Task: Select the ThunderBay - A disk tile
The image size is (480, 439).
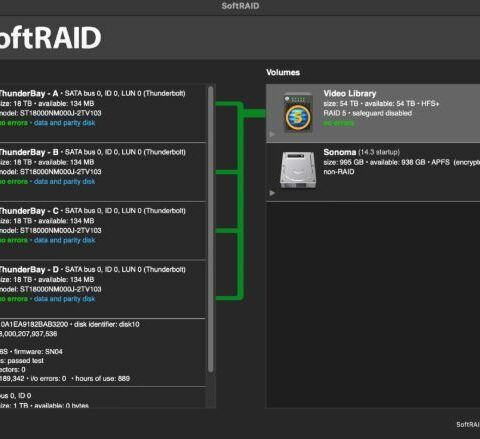Action: pyautogui.click(x=103, y=113)
